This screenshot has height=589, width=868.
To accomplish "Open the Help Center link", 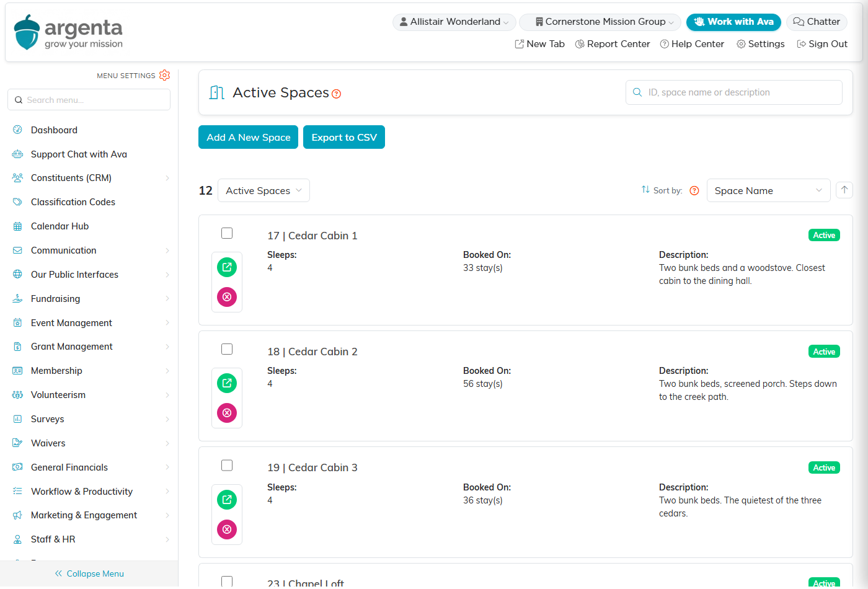I will pyautogui.click(x=692, y=44).
